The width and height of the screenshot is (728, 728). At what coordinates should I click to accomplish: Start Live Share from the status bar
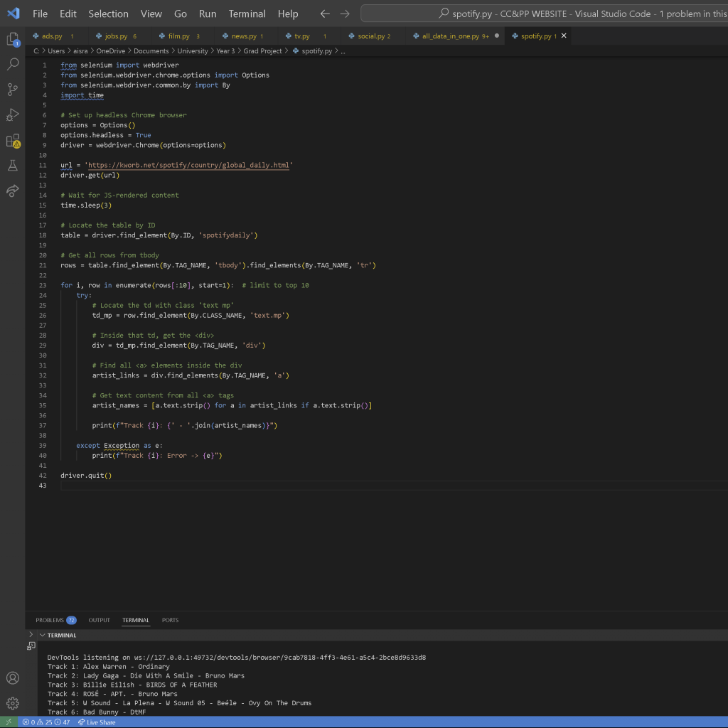click(x=97, y=722)
